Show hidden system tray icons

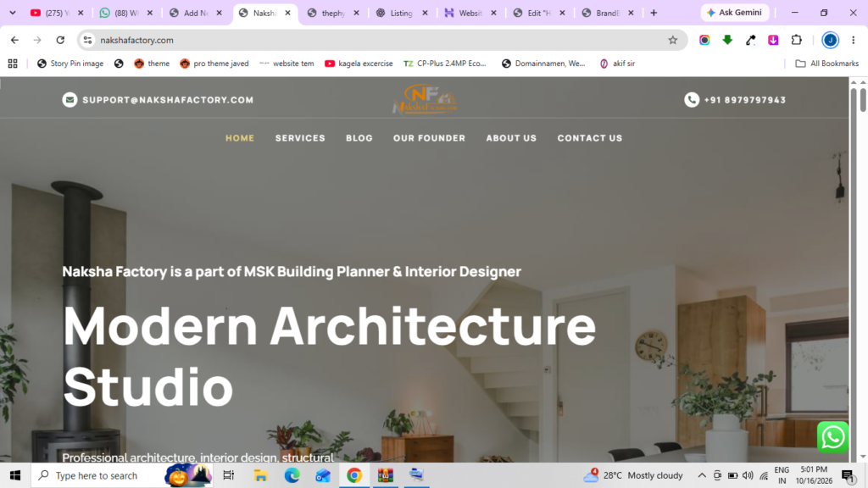[702, 475]
